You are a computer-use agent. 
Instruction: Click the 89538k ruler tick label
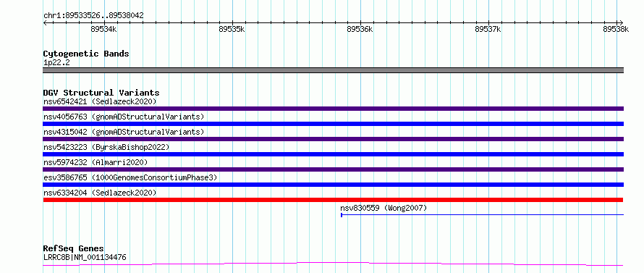616,29
